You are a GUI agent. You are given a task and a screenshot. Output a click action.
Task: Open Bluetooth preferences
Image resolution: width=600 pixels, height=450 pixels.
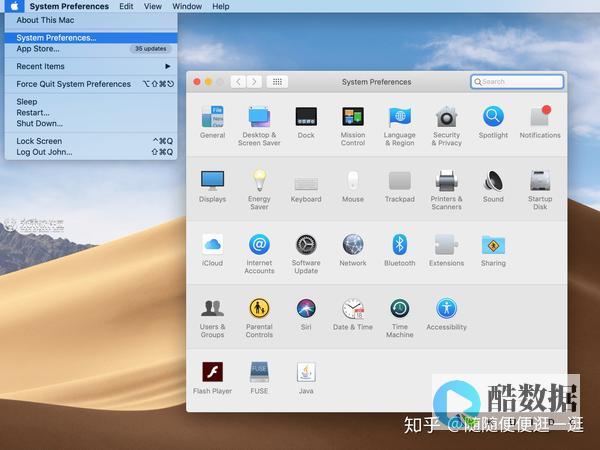tap(399, 250)
